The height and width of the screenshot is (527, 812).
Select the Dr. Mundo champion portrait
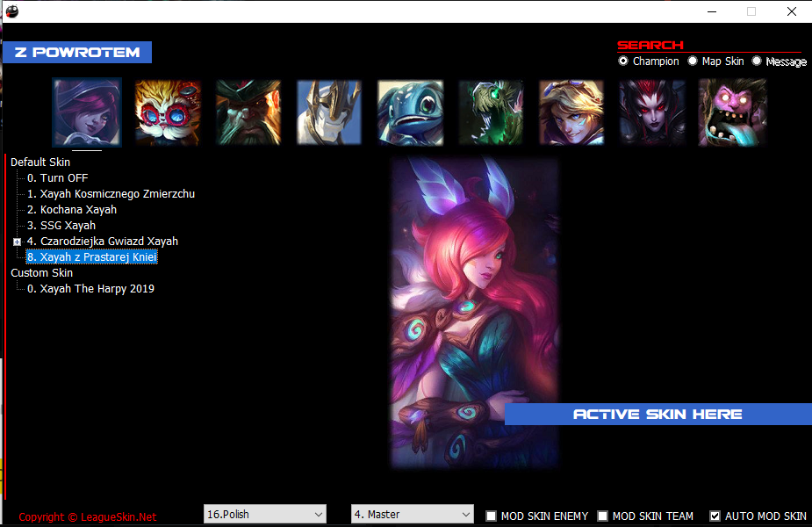[x=733, y=112]
